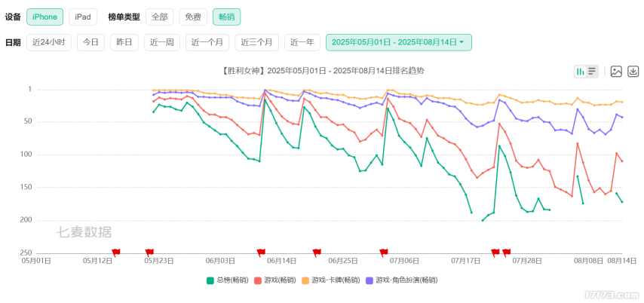This screenshot has height=303, width=644.
Task: Click the red flag between 06月03日 and 06月14日
Action: [261, 252]
